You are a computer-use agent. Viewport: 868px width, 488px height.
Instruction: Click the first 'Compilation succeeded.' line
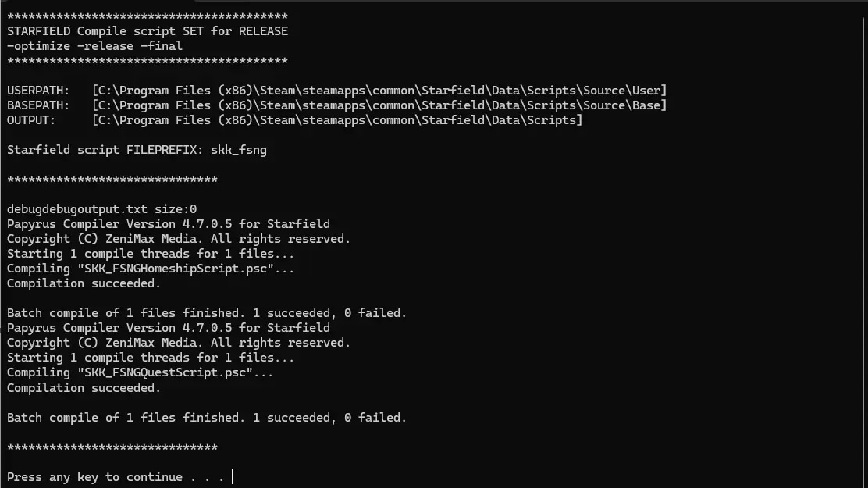pos(84,283)
